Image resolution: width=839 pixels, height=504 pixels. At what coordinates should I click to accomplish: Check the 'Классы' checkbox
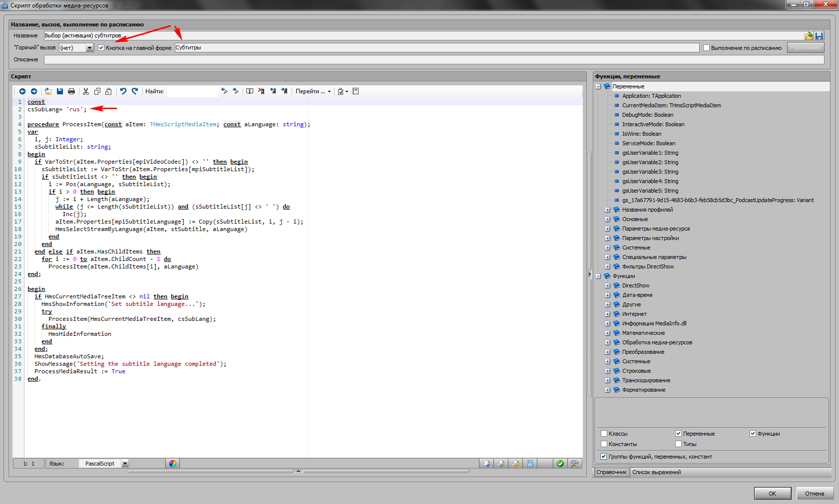[x=604, y=434]
